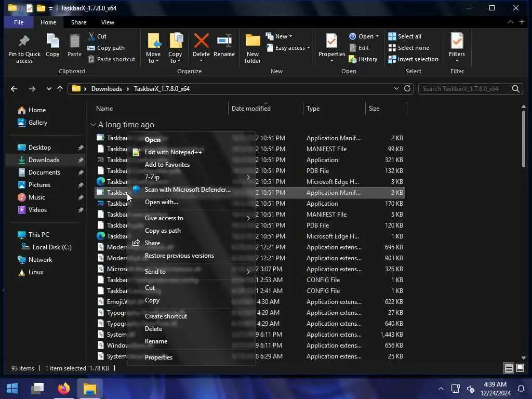
Task: Create a New folder
Action: coord(253,48)
